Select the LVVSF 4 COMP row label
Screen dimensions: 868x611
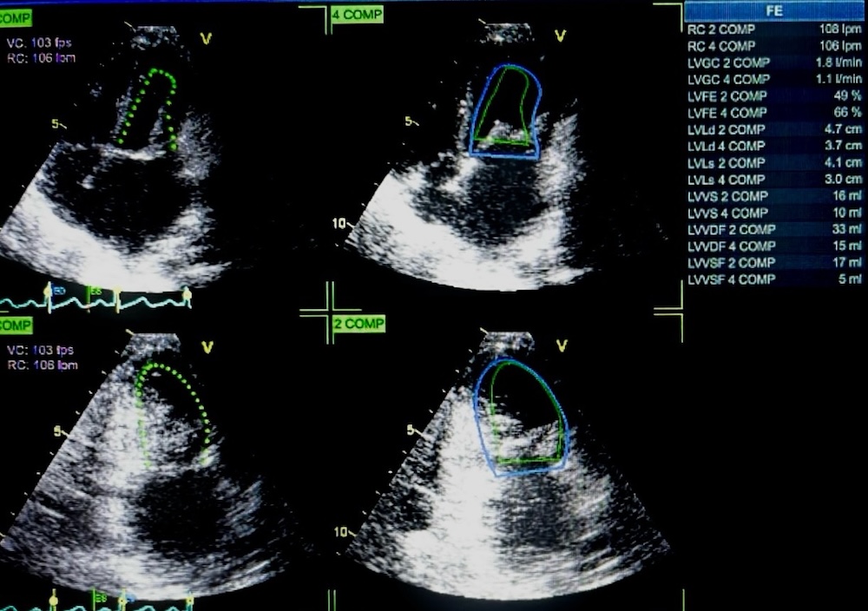731,279
